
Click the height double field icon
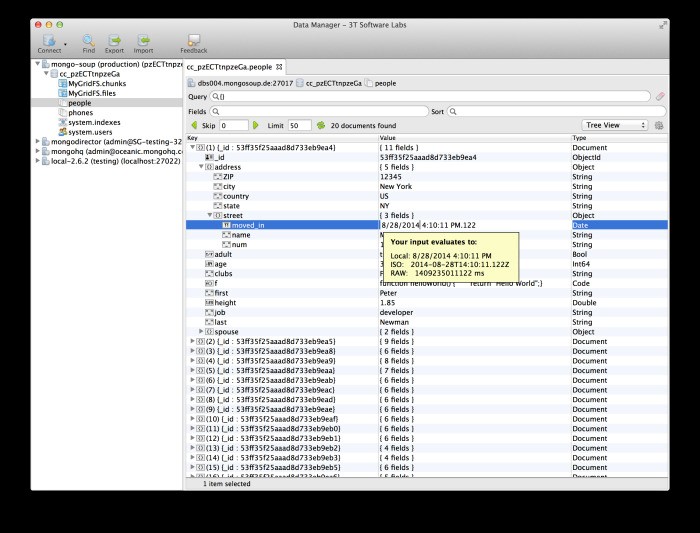point(209,303)
